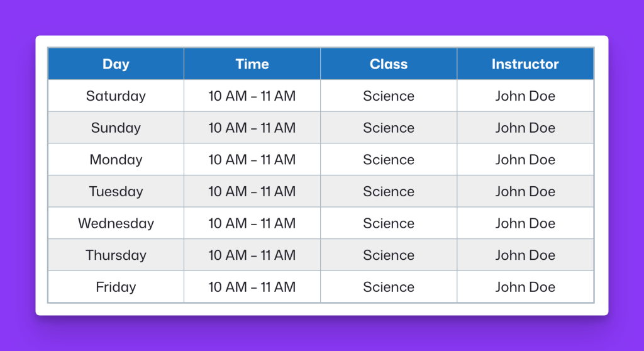Click the Day column header

[x=116, y=64]
